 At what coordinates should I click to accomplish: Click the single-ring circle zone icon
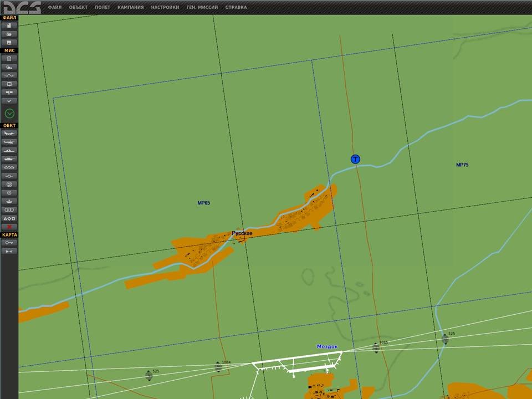9,193
